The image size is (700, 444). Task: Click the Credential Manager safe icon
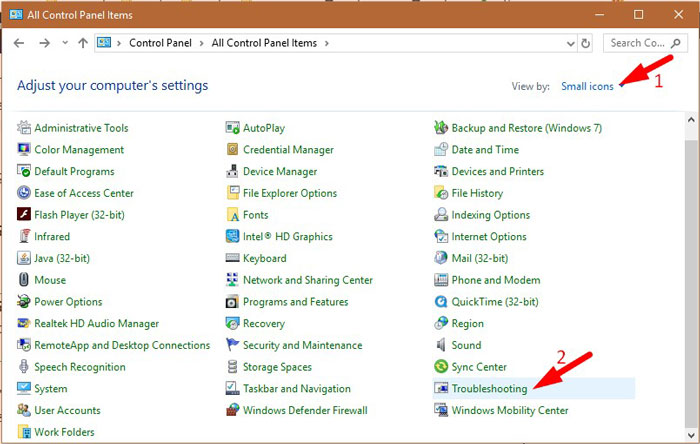[232, 149]
